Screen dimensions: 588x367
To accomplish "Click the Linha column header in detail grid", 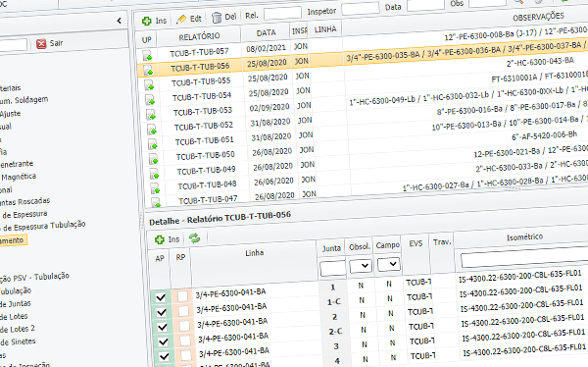I will (x=254, y=253).
